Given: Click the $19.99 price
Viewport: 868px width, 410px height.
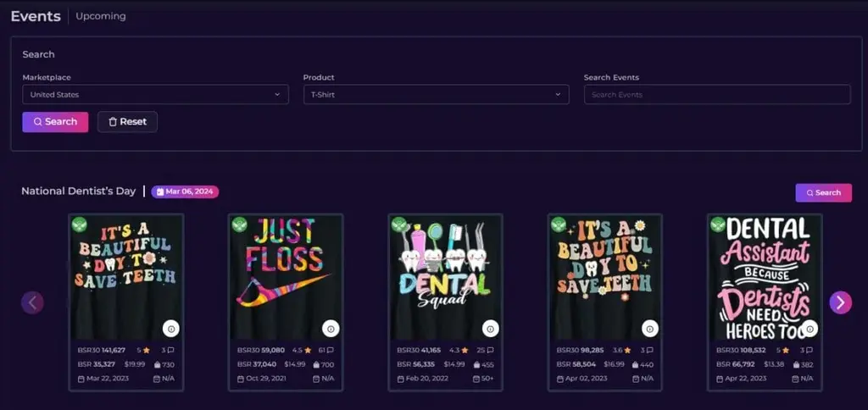Looking at the screenshot, I should pyautogui.click(x=135, y=364).
